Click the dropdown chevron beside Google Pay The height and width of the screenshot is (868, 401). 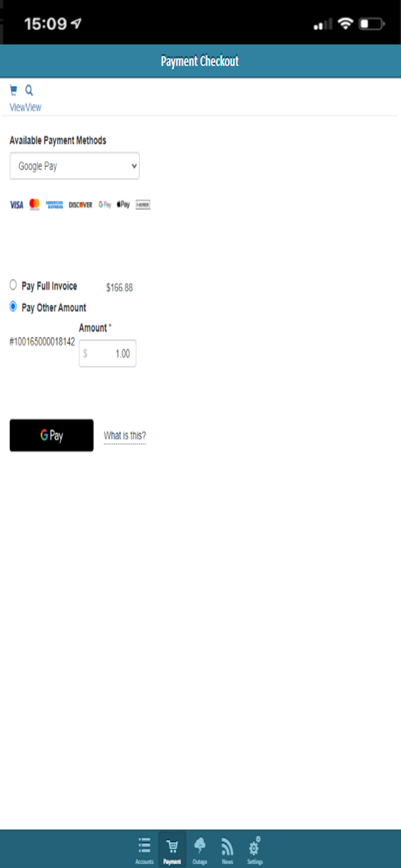click(134, 166)
